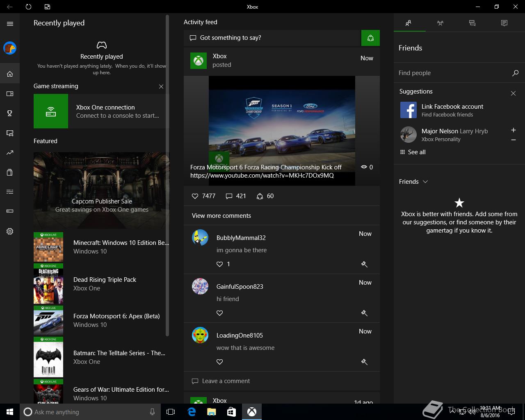525x420 pixels.
Task: Click the search magnifier in Find people
Action: [x=515, y=73]
